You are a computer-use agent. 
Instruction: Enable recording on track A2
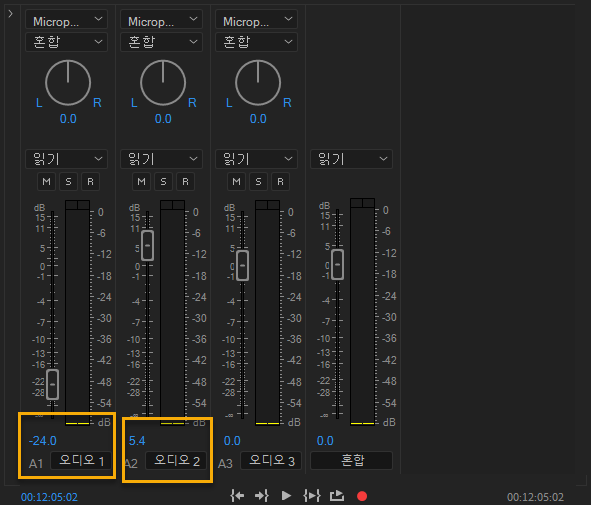pyautogui.click(x=185, y=182)
